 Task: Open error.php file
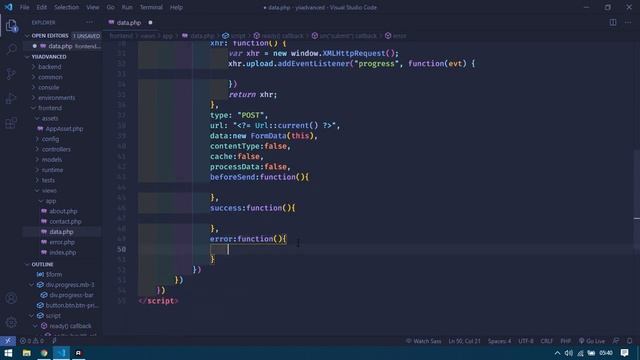tap(62, 242)
